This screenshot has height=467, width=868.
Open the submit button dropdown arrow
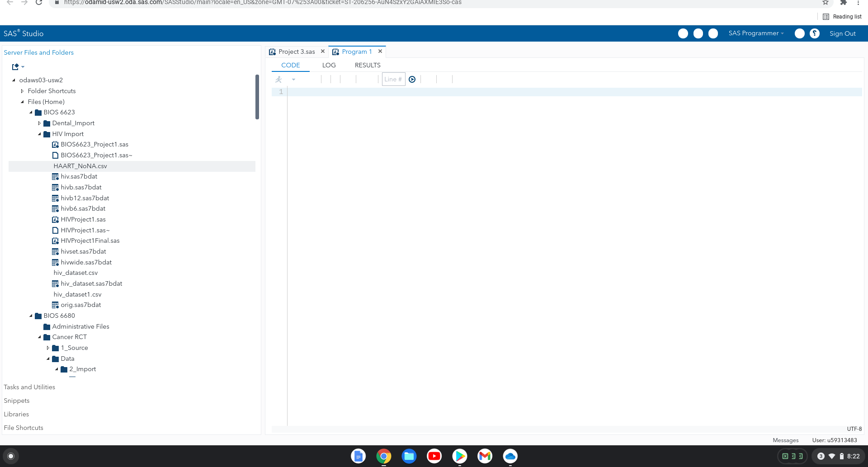[x=294, y=79]
